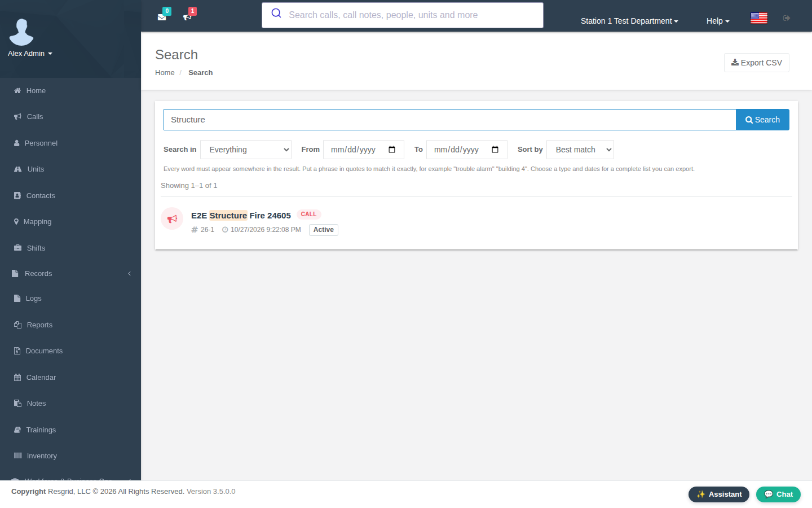Screen dimensions: 812x508
Task: Open the Search in Everything dropdown
Action: click(x=246, y=150)
